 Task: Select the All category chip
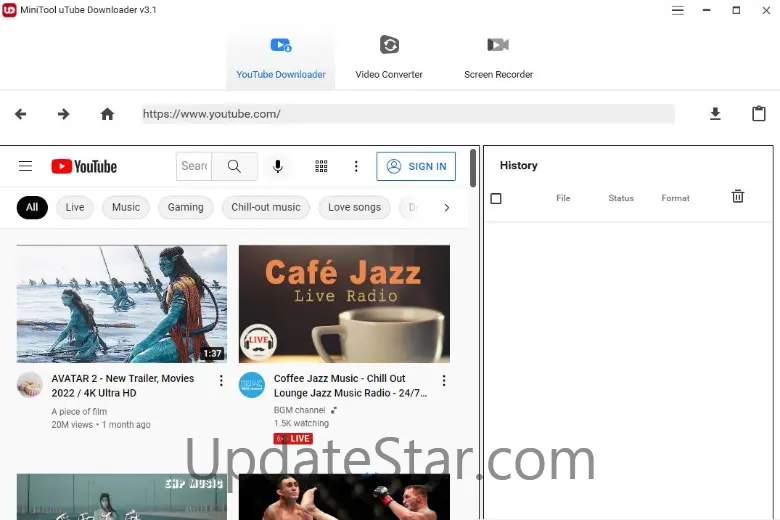(32, 208)
